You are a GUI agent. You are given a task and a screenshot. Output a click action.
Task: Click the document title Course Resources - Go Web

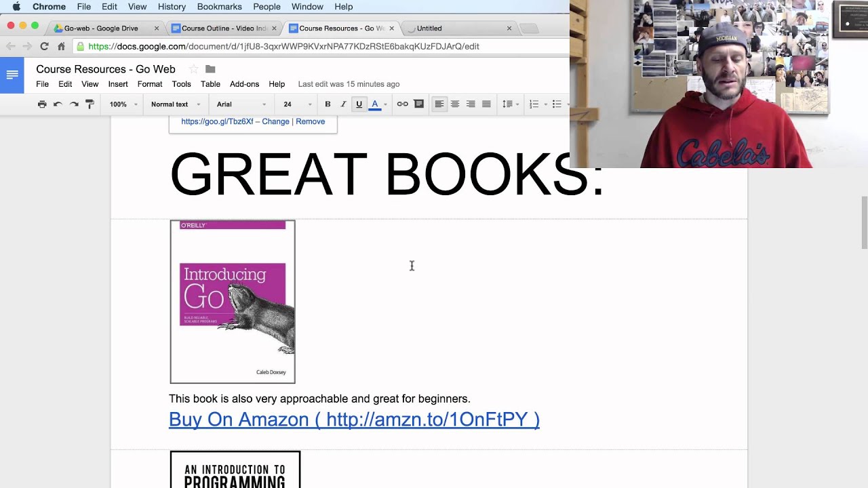(106, 69)
